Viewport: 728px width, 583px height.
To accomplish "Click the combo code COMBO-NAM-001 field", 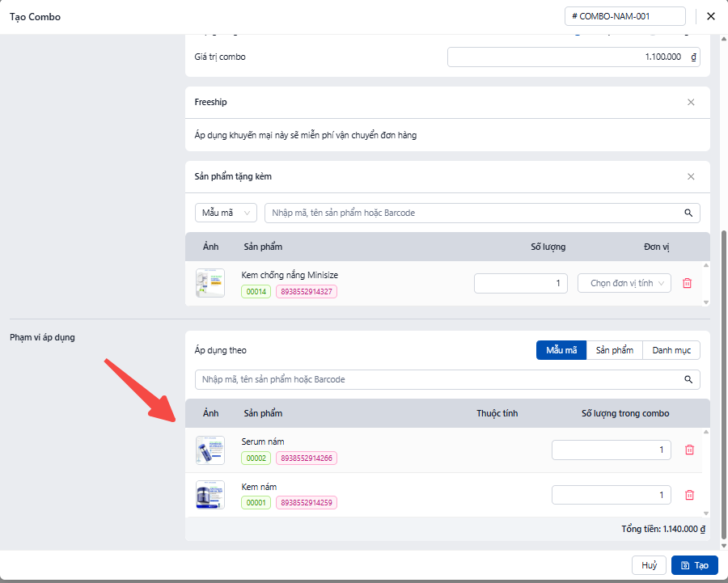I will point(624,16).
